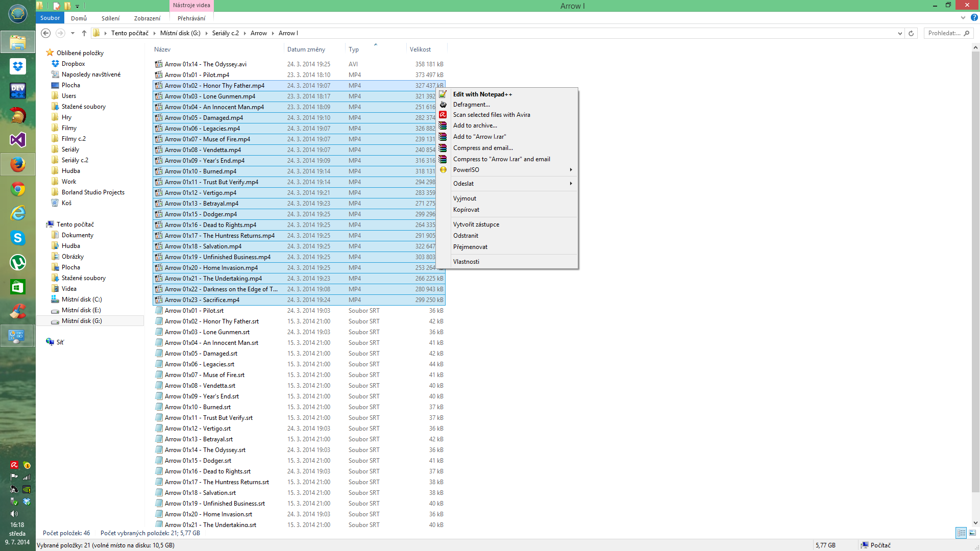
Task: Click the Back navigation arrow
Action: coord(45,33)
